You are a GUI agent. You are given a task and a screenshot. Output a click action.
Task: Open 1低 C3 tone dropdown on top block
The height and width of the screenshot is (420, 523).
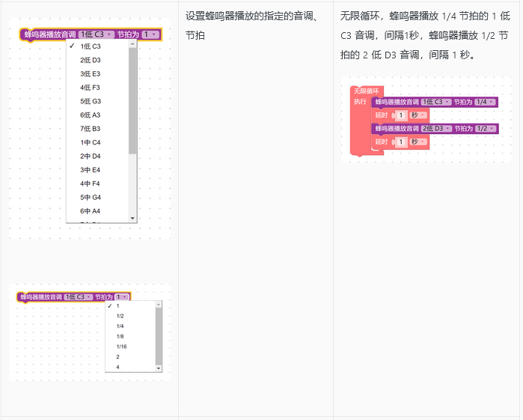click(97, 34)
